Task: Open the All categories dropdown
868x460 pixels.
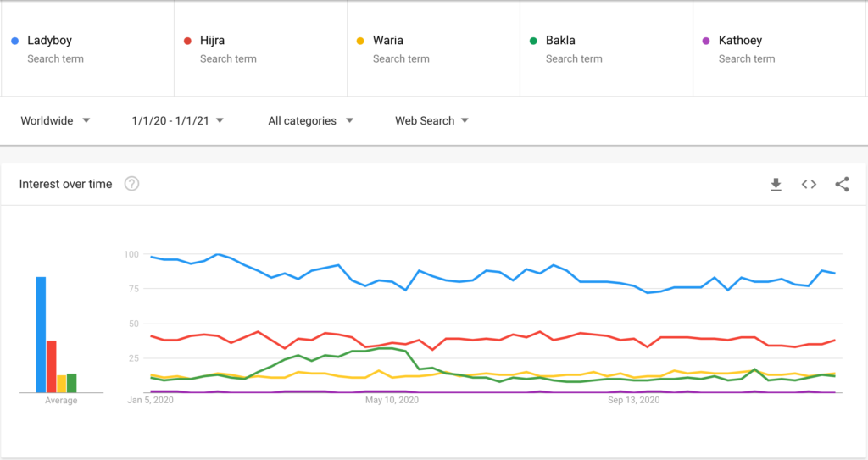Action: click(x=310, y=121)
